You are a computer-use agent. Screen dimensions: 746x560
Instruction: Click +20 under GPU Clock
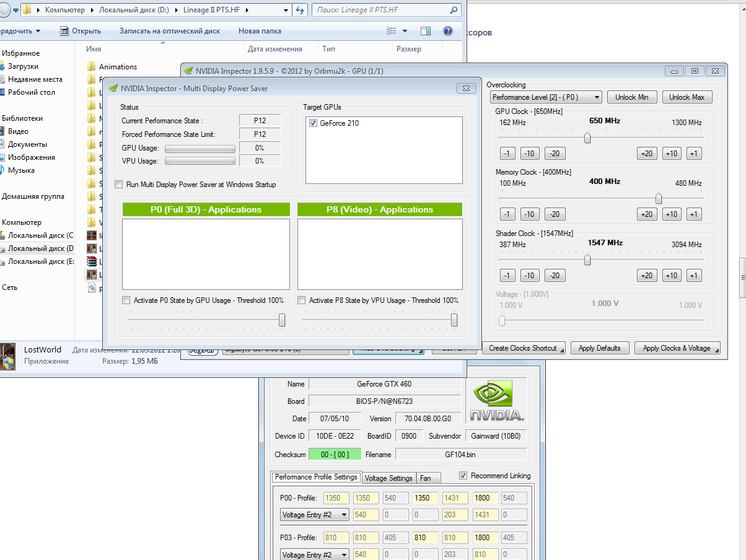[x=647, y=154]
